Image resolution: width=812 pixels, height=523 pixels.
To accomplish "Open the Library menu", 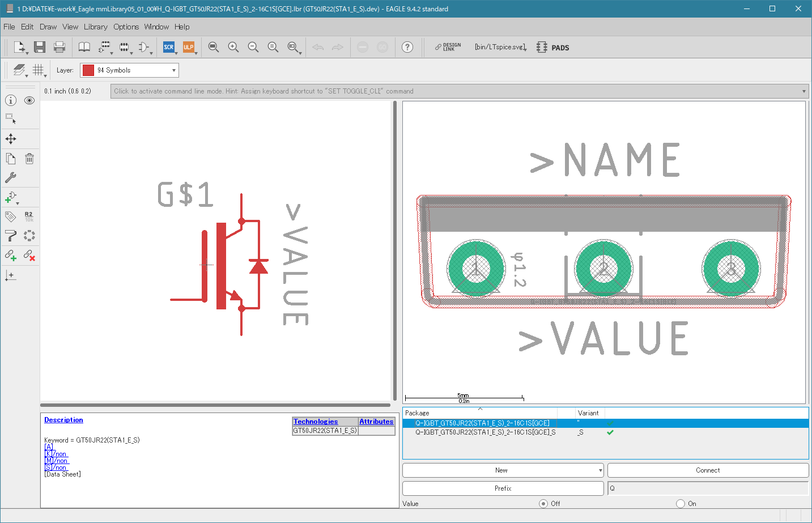I will 95,27.
